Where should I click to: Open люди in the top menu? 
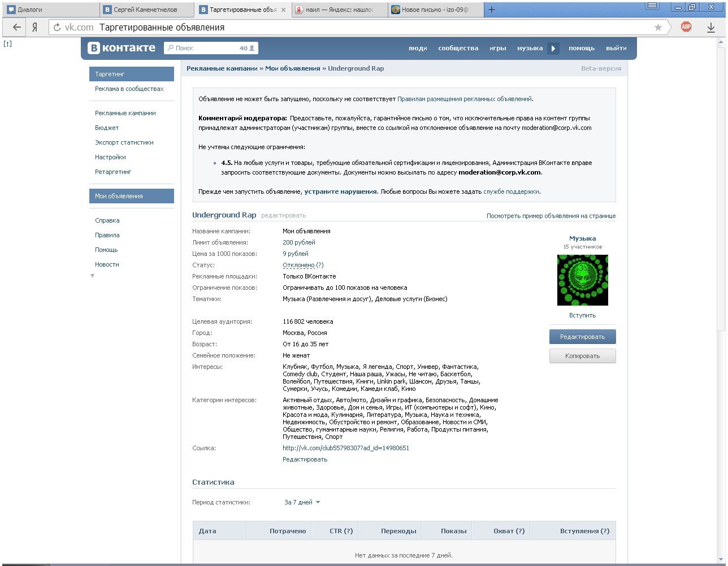418,48
